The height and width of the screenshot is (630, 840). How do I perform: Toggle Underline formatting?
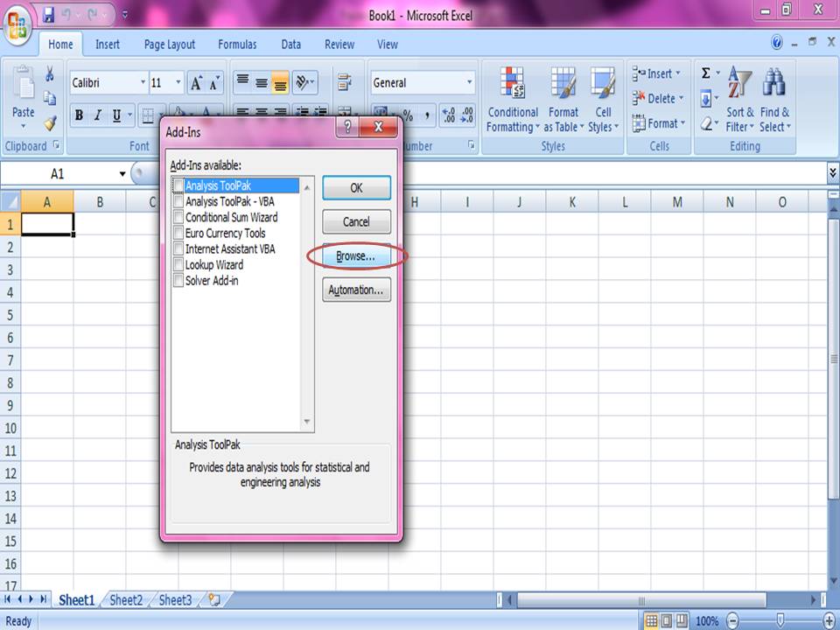tap(116, 115)
